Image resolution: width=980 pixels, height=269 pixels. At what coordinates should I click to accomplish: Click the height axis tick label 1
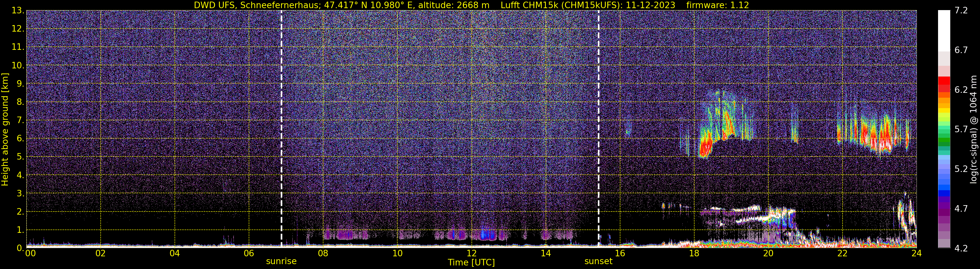(x=20, y=230)
